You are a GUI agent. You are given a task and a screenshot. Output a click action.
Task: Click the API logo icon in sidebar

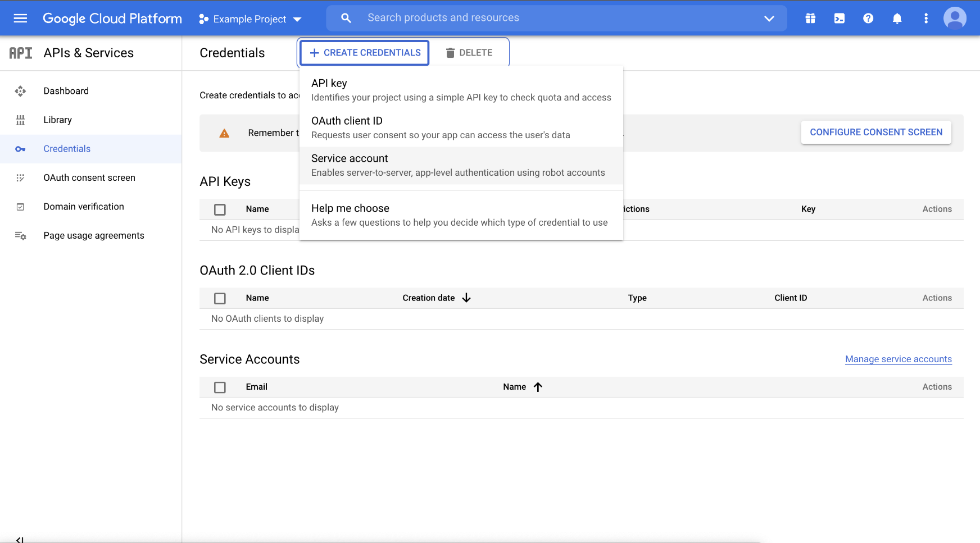(21, 53)
